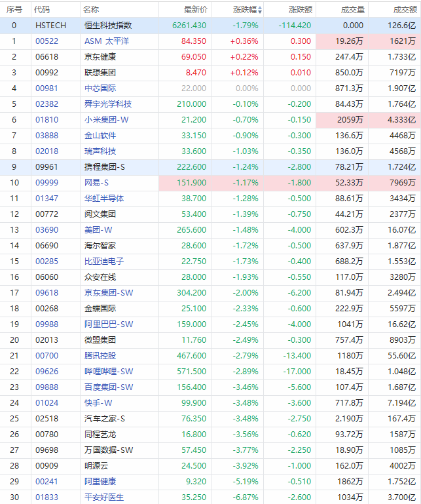Sort by 最新价 column header
Viewport: 421px width, 504px height.
click(196, 10)
